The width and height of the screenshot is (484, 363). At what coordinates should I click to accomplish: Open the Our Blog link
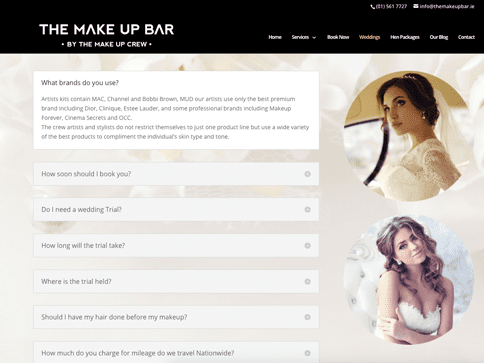click(439, 37)
